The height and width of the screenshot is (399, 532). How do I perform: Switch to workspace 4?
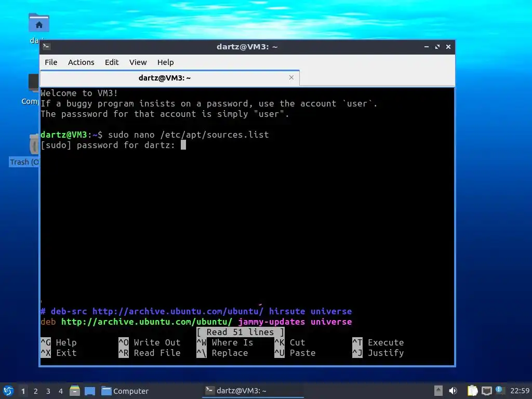point(61,391)
